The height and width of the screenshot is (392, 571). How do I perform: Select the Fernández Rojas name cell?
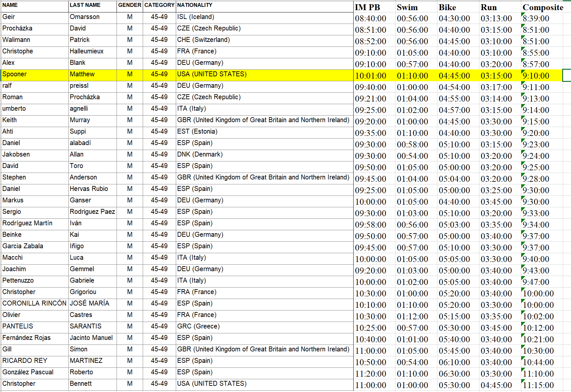pos(34,339)
